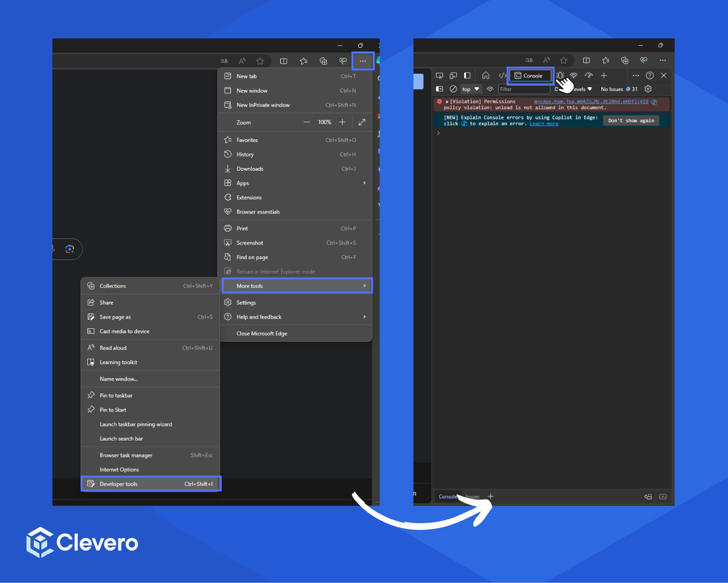Click plus to add drawer tool tab
The height and width of the screenshot is (583, 728).
point(491,496)
